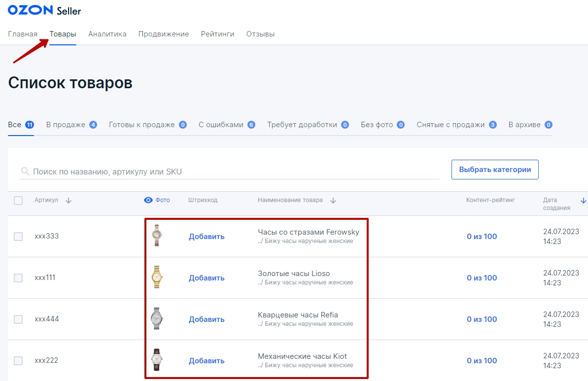Open the Главная menu item

pyautogui.click(x=23, y=34)
